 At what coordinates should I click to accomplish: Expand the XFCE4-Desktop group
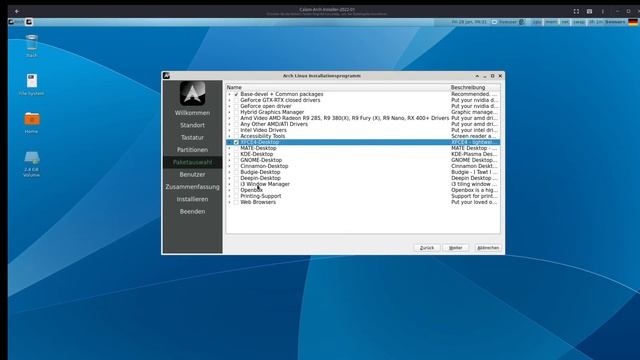229,142
